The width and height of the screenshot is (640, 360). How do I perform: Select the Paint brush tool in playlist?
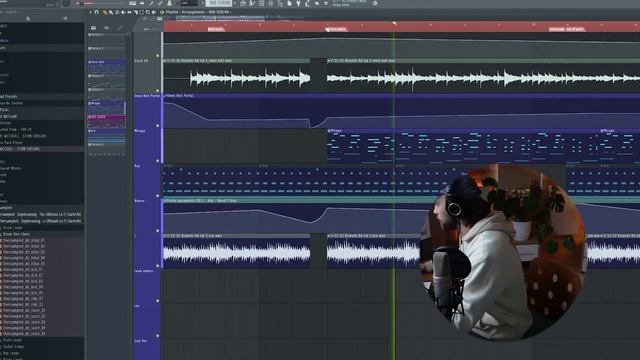[x=111, y=12]
